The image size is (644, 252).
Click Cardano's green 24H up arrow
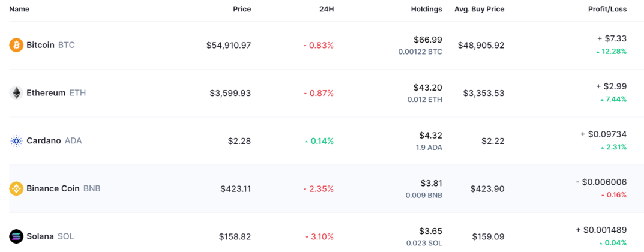tap(306, 142)
